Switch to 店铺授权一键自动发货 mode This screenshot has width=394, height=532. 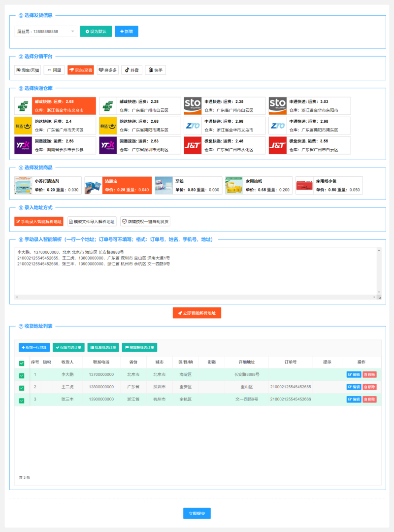pos(145,222)
